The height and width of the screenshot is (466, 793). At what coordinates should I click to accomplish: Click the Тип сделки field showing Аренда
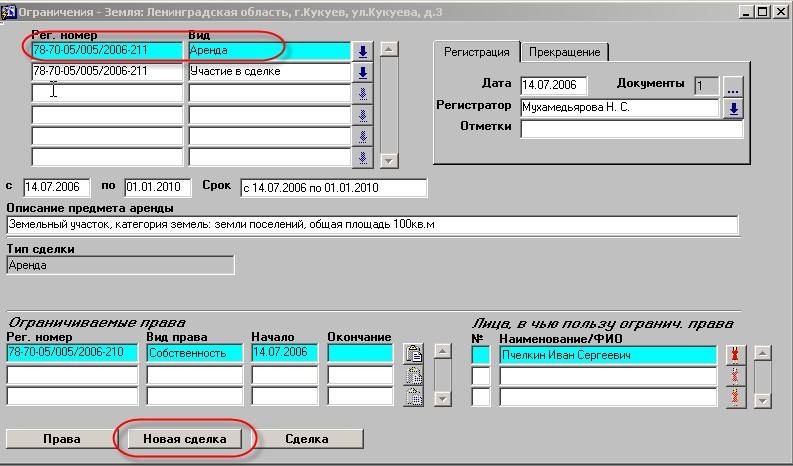120,265
